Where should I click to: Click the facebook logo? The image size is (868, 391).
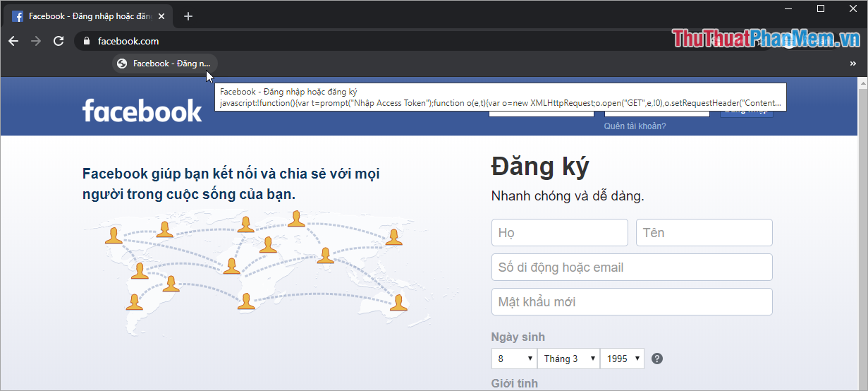pyautogui.click(x=142, y=111)
